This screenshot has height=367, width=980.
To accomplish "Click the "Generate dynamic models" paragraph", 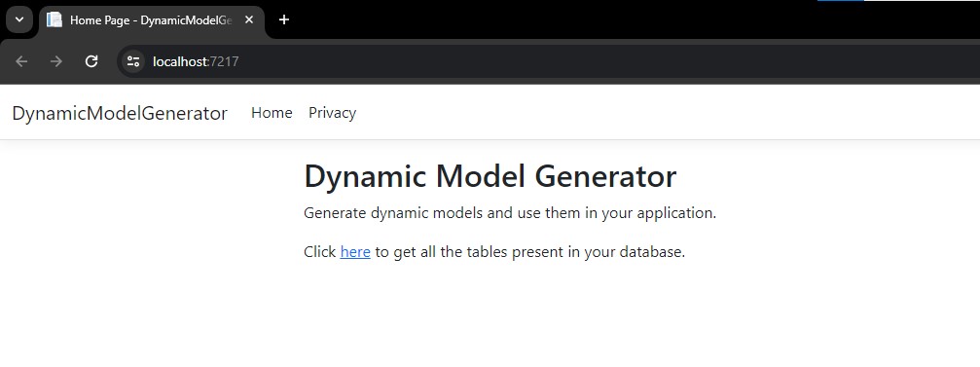I will (x=510, y=213).
